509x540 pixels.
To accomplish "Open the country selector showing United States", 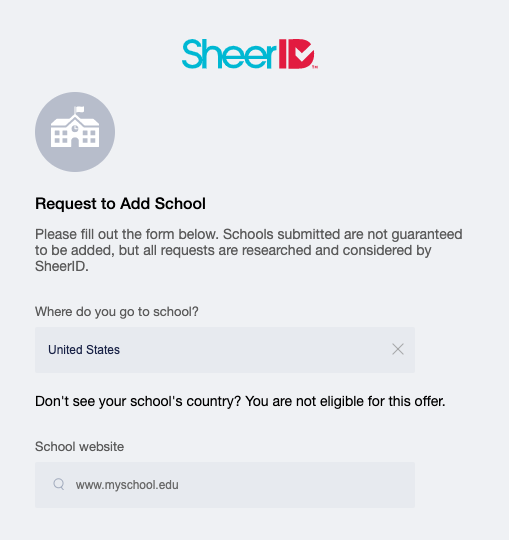I will (225, 350).
